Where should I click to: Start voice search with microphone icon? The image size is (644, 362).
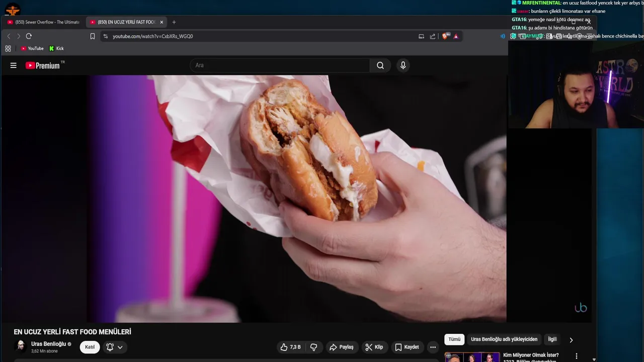point(403,65)
